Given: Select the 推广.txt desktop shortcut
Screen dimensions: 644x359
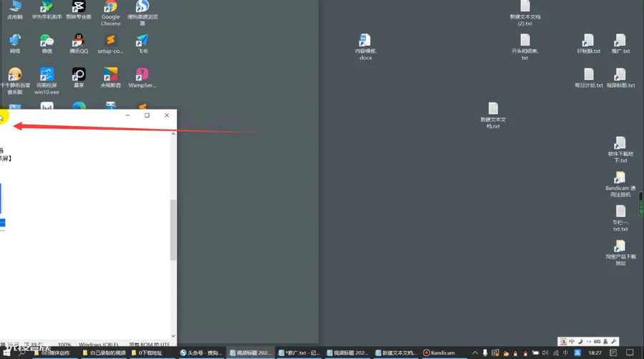Looking at the screenshot, I should 620,44.
